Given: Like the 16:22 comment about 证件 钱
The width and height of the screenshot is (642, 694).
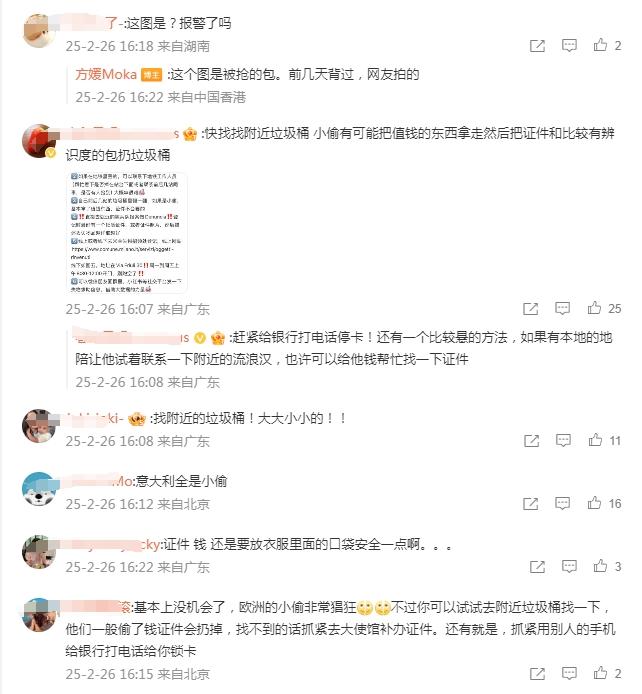Looking at the screenshot, I should (x=600, y=566).
